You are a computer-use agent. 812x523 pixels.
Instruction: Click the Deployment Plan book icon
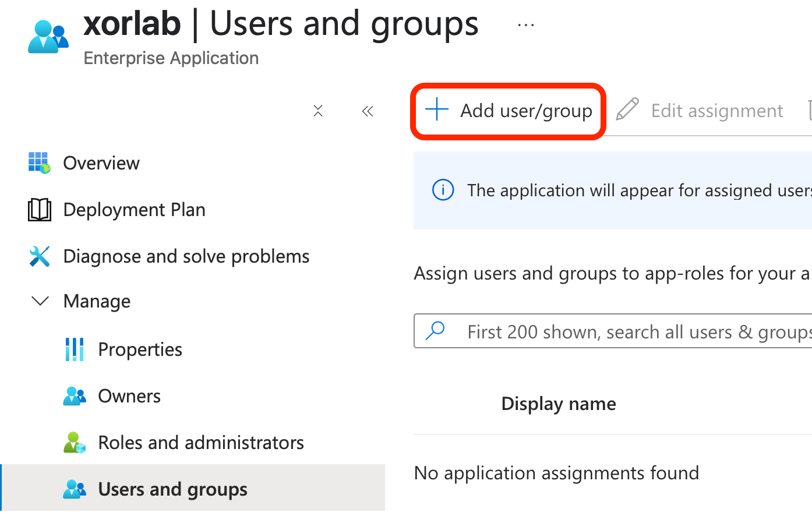click(x=40, y=210)
